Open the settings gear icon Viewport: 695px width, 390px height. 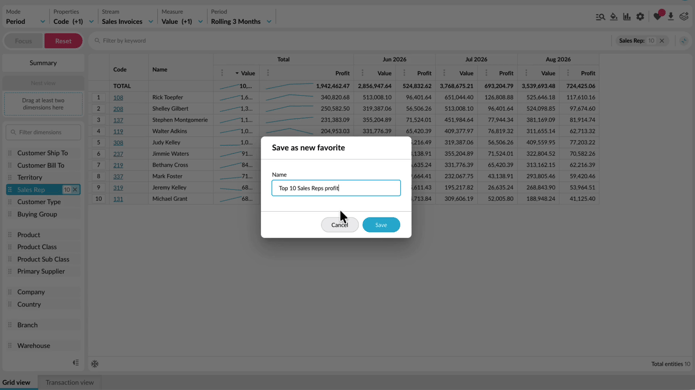tap(640, 17)
